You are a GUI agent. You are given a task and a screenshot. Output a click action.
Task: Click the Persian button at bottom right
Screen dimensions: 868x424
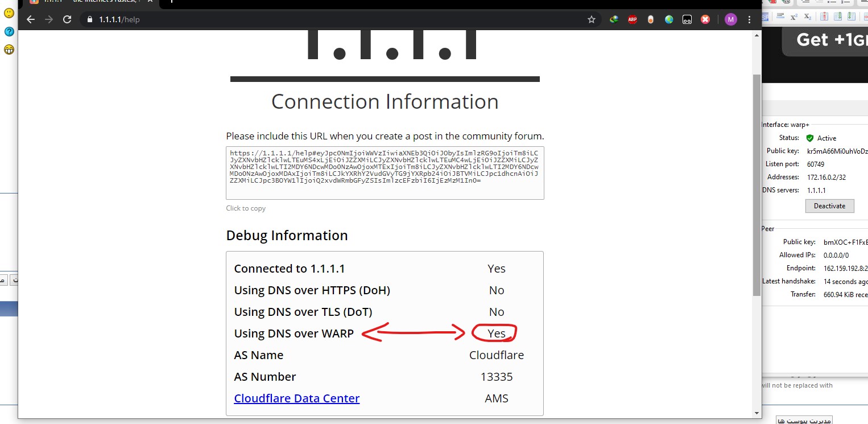(x=804, y=420)
